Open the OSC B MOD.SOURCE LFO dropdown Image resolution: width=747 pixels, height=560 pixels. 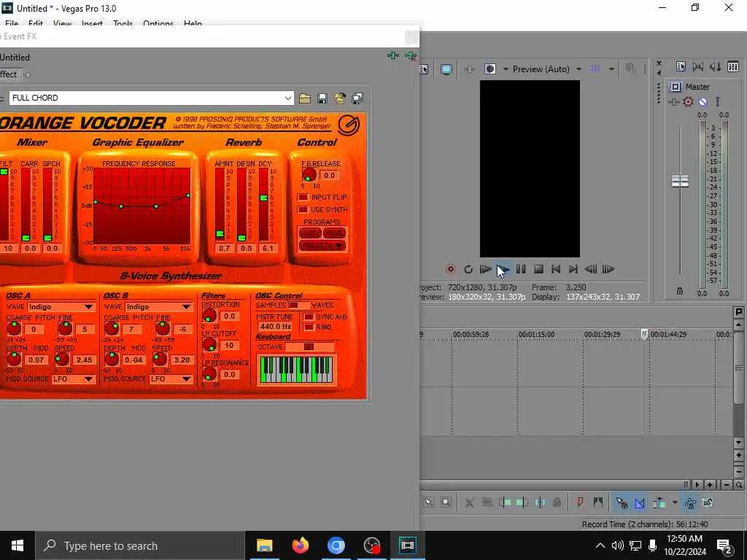186,379
